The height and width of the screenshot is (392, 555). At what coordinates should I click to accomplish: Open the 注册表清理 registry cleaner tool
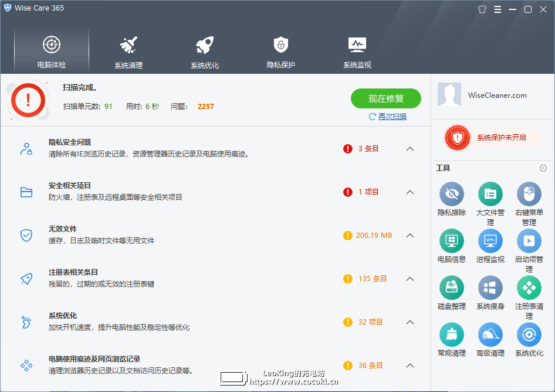click(529, 288)
